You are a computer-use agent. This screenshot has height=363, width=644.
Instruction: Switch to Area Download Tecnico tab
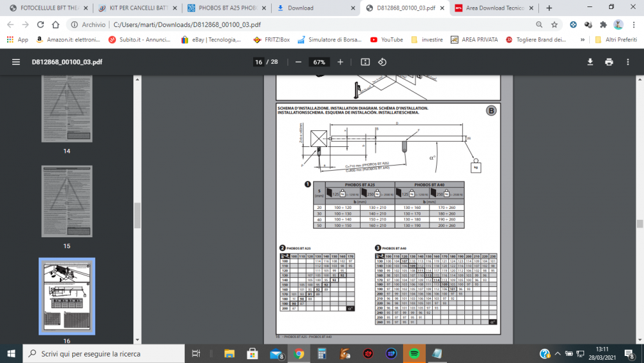point(494,8)
